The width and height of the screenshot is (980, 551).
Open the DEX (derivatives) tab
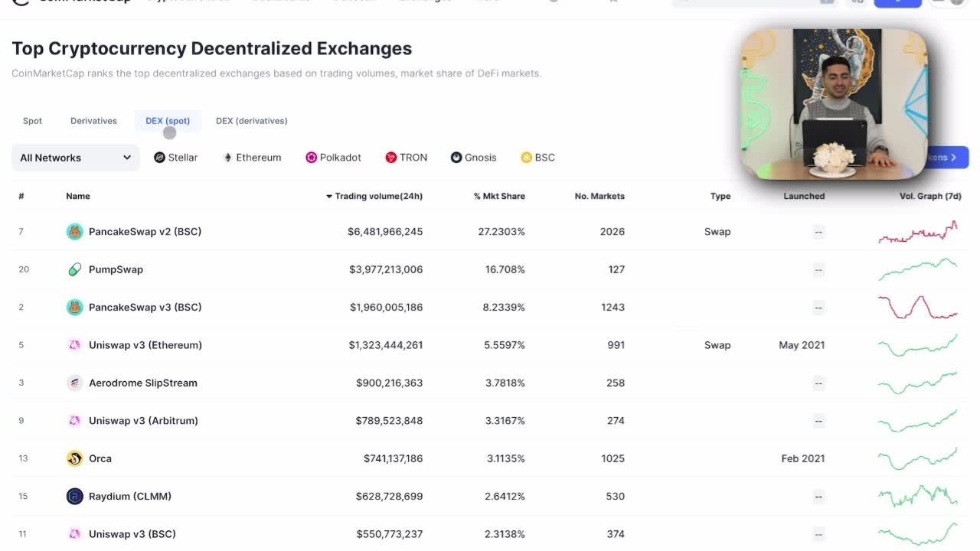[x=251, y=121]
